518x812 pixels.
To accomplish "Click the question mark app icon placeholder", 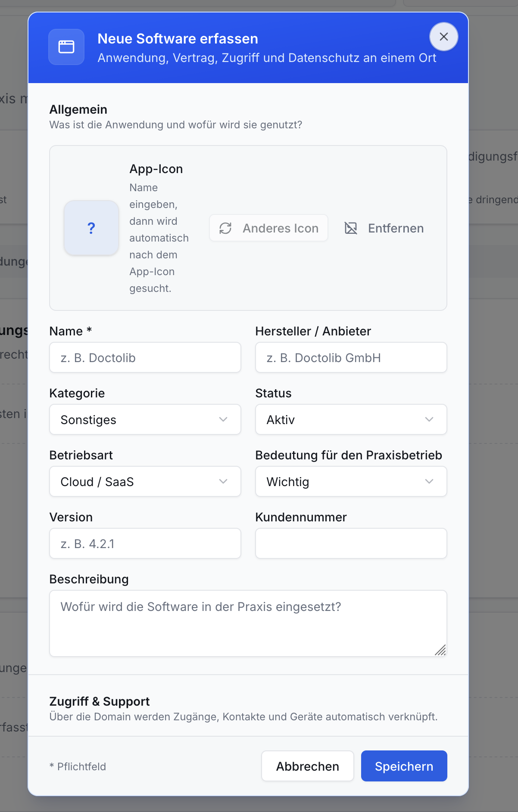I will [x=91, y=228].
